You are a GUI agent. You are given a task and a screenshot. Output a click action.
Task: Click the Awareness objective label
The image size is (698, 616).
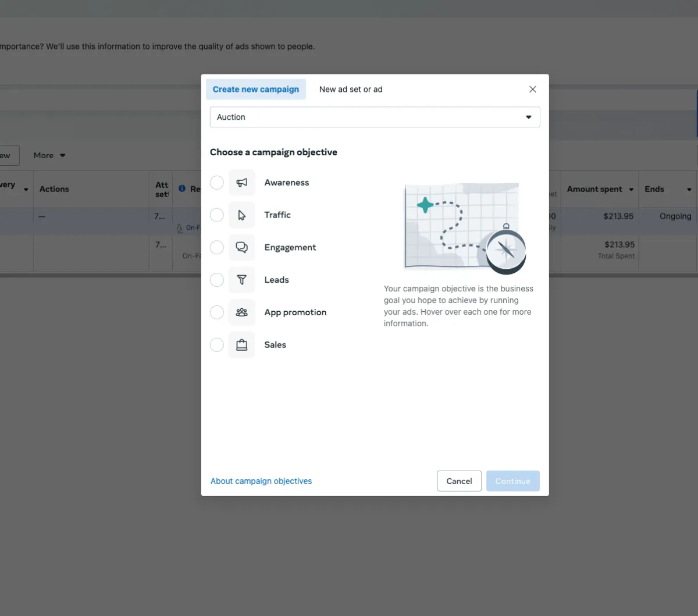click(x=287, y=183)
